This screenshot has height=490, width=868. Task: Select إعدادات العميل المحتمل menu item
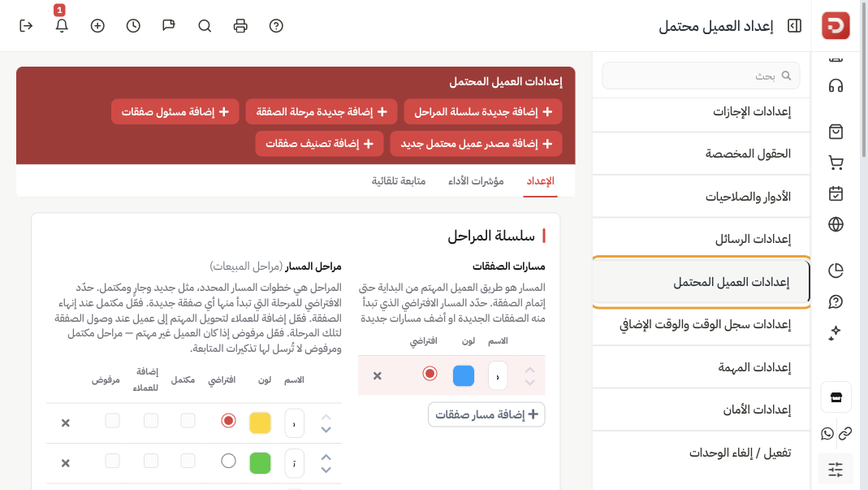coord(701,282)
